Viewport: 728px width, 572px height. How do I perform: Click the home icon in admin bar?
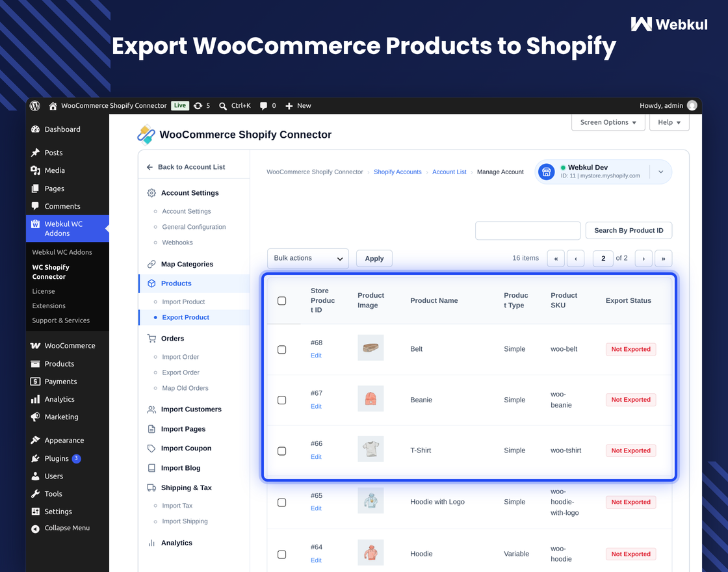tap(53, 106)
